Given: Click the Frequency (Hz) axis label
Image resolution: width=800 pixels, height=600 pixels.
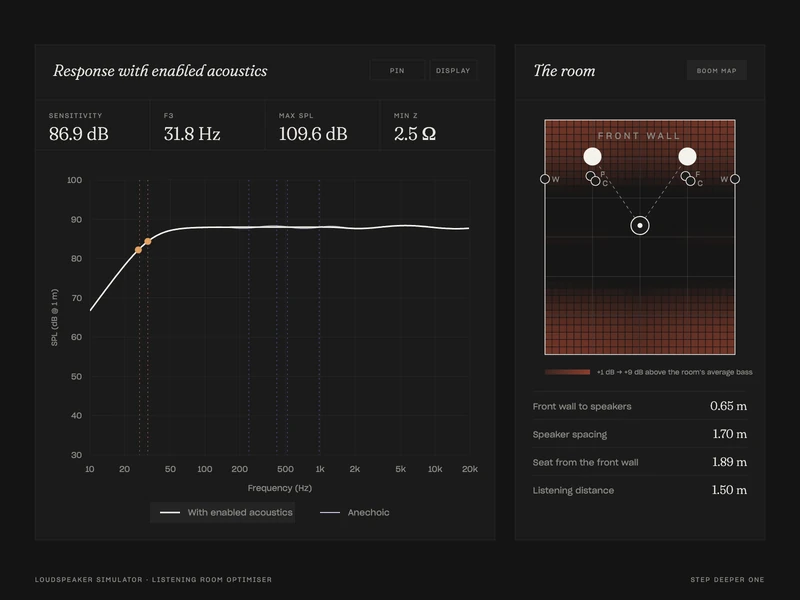Looking at the screenshot, I should click(280, 488).
